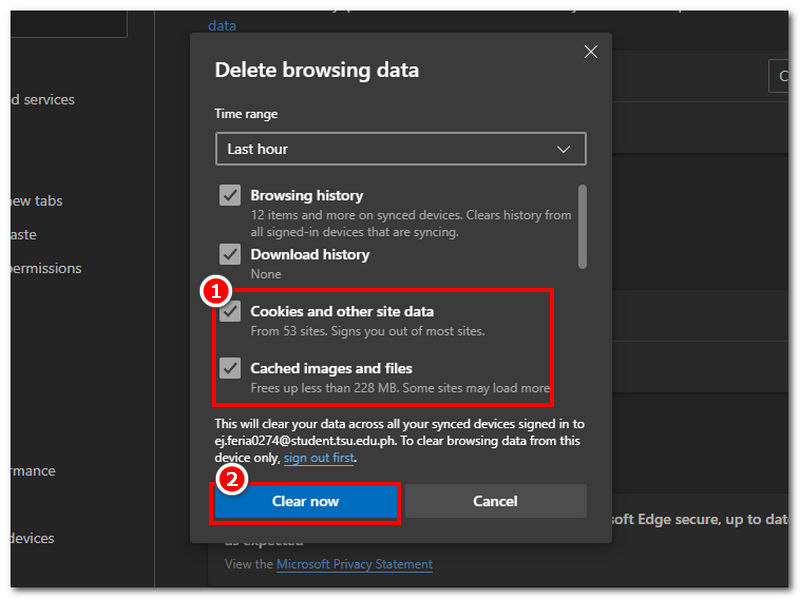This screenshot has height=599, width=800.
Task: Toggle the Download history checkbox
Action: [x=230, y=255]
